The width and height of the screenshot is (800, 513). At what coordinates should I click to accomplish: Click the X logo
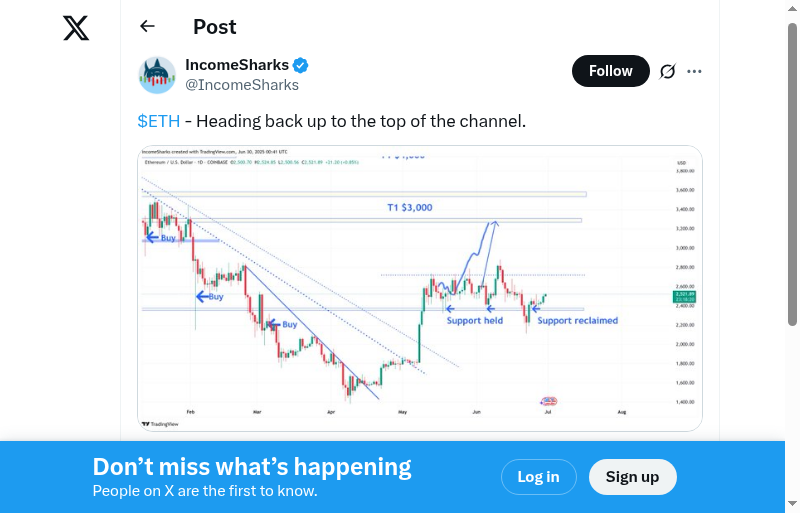coord(76,28)
